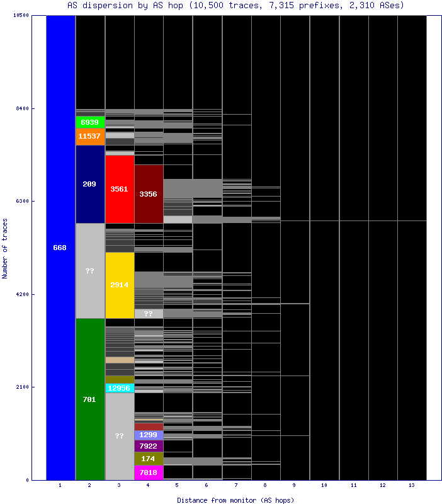Screen dimensions: 442x504
Task: Select the gray unknown block at hop 3
Action: click(119, 436)
